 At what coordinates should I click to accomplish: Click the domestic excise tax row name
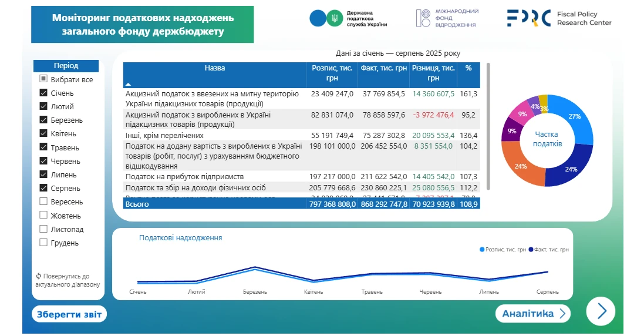198,119
